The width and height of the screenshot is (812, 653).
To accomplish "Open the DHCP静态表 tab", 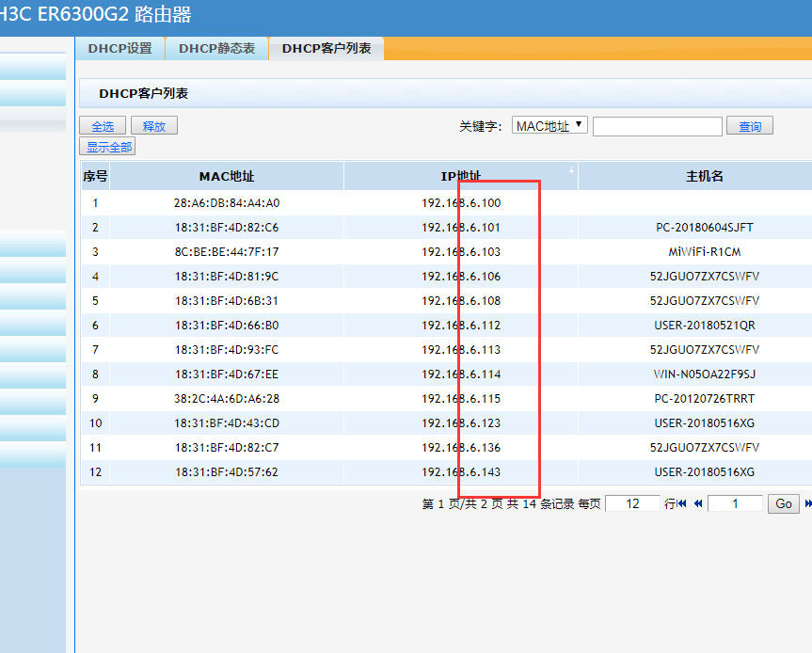I will [216, 48].
